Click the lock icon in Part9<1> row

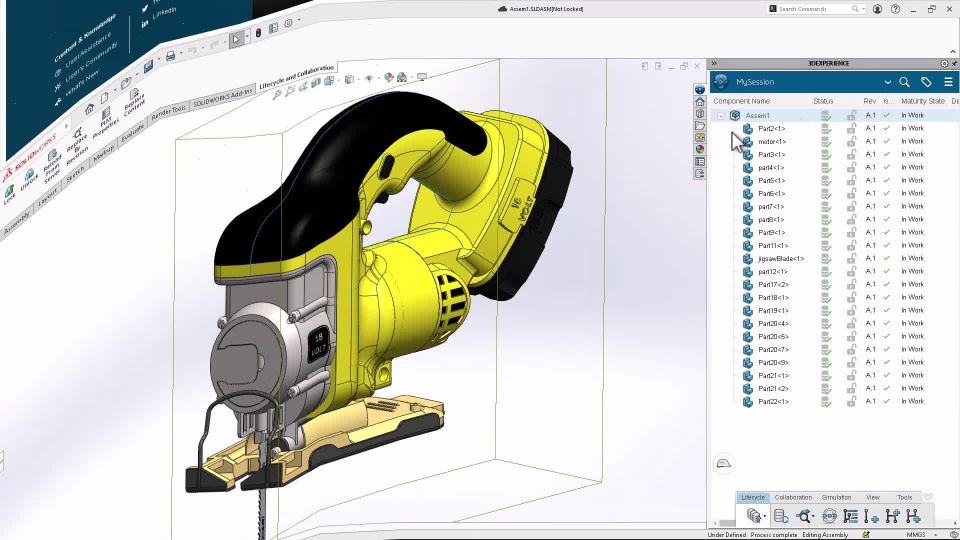pyautogui.click(x=852, y=233)
